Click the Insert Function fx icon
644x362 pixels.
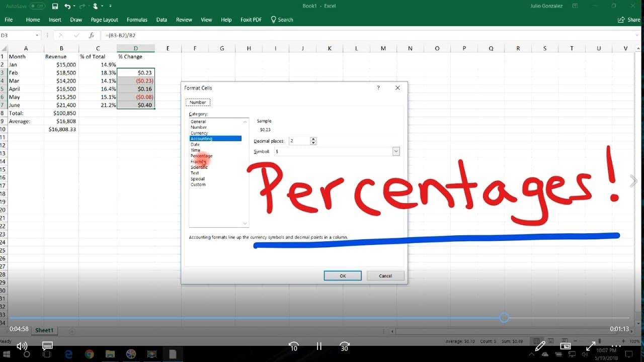[92, 35]
